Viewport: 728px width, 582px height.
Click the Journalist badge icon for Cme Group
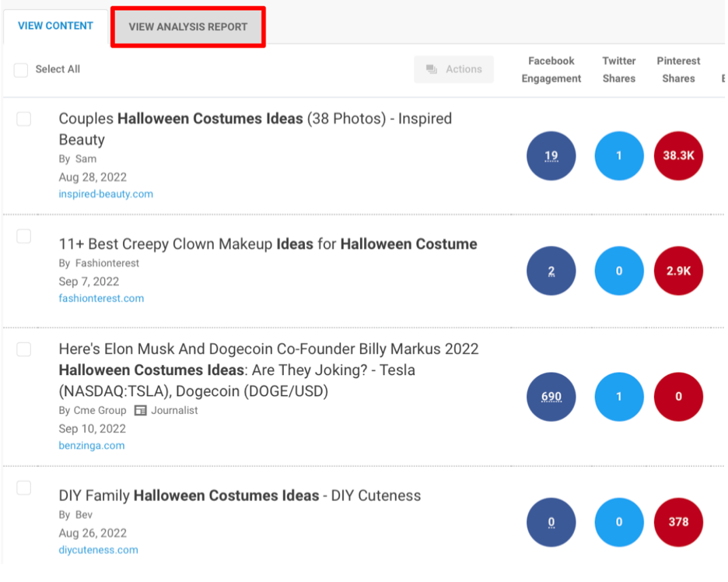pyautogui.click(x=141, y=410)
